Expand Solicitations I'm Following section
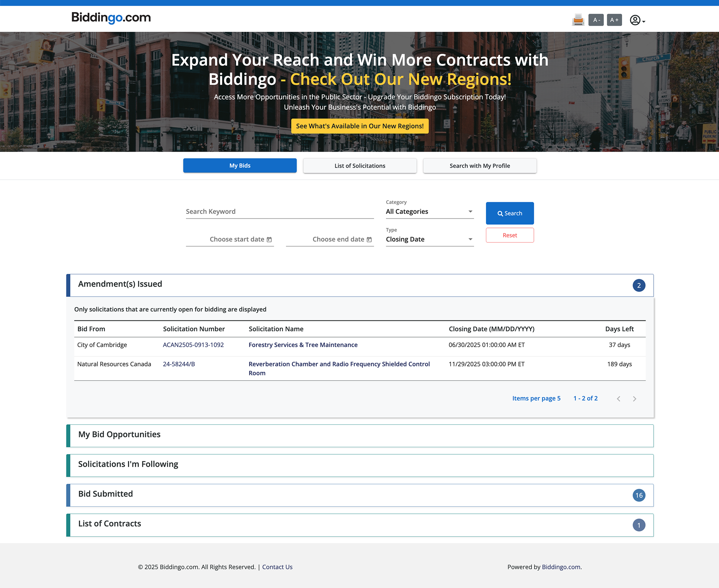Image resolution: width=719 pixels, height=588 pixels. [360, 465]
